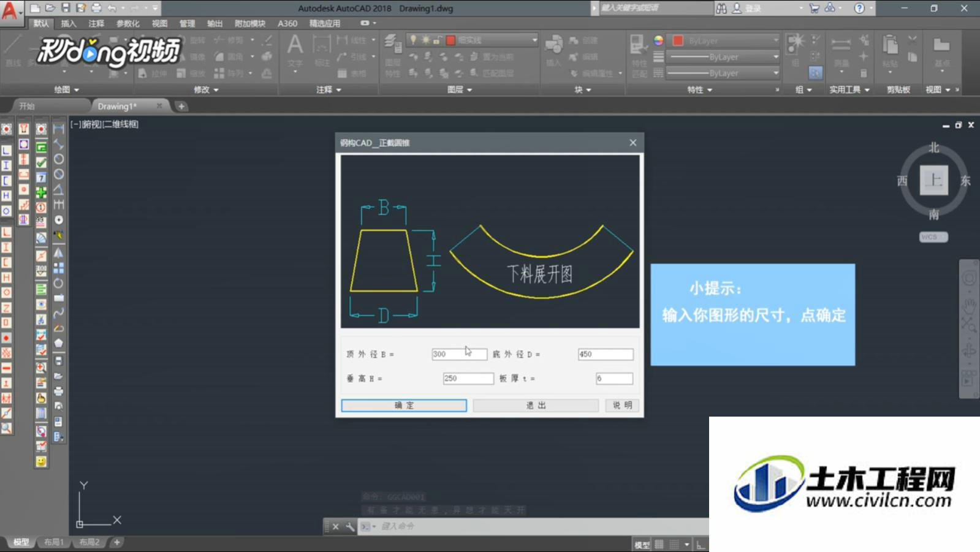
Task: Expand the 块 panel dropdown
Action: coord(582,89)
